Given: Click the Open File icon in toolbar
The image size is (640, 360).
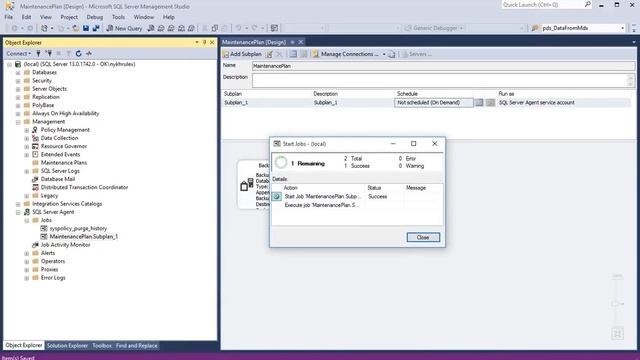Looking at the screenshot, I should pyautogui.click(x=76, y=28).
